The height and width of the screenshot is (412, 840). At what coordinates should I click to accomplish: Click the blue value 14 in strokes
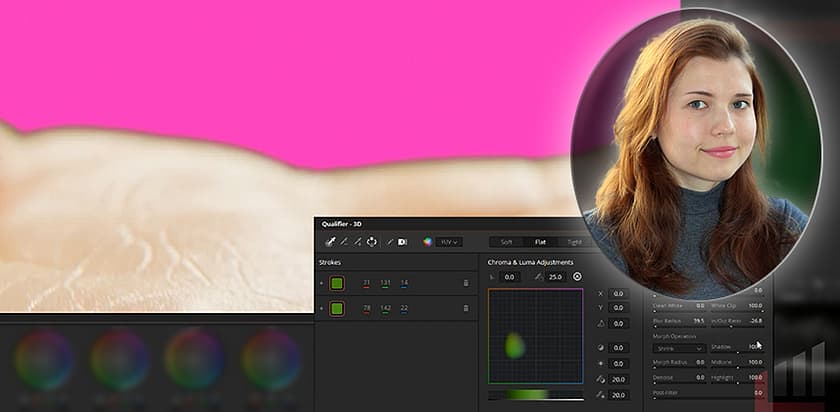404,283
